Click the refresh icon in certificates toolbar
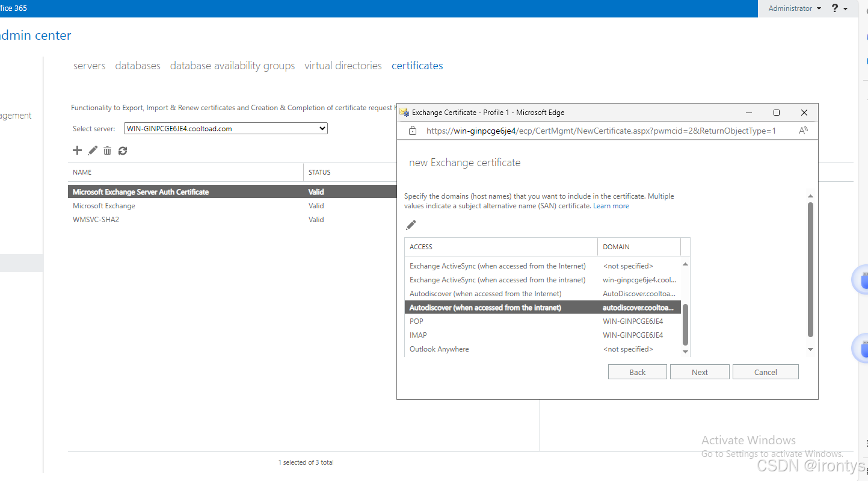Image resolution: width=868 pixels, height=481 pixels. [123, 151]
